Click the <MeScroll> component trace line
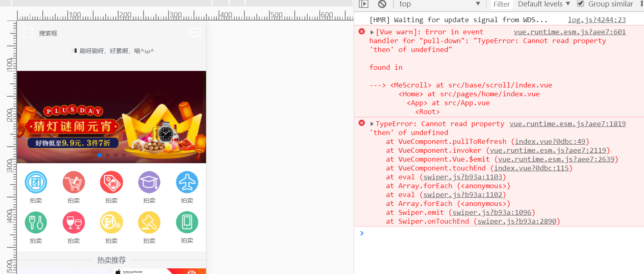This screenshot has height=274, width=644. tap(461, 85)
